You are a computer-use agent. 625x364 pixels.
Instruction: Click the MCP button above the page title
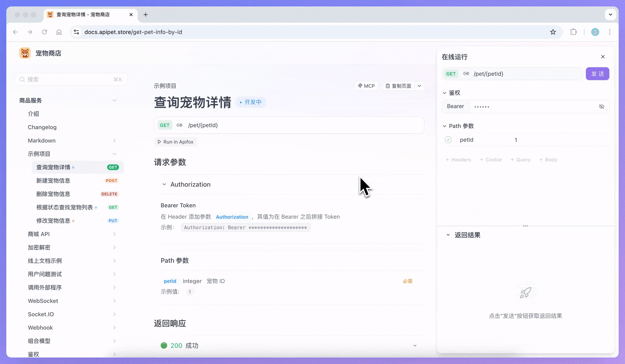tap(367, 86)
